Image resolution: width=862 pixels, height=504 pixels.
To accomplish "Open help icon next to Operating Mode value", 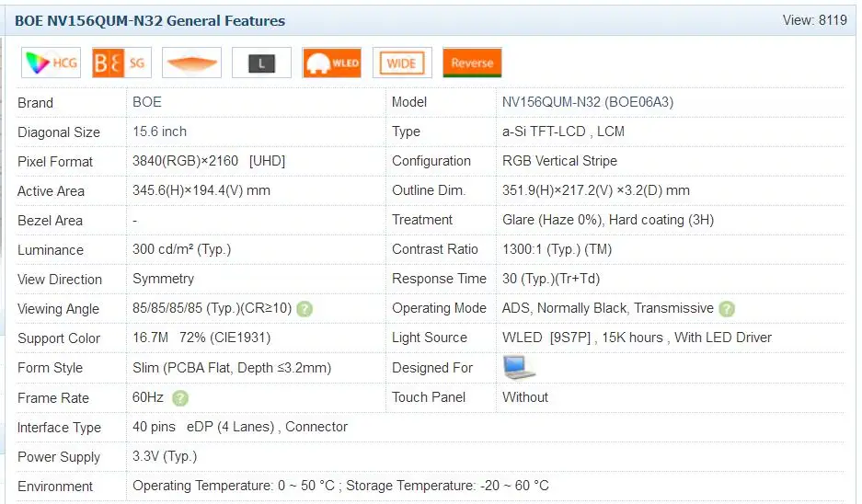I will pos(727,309).
